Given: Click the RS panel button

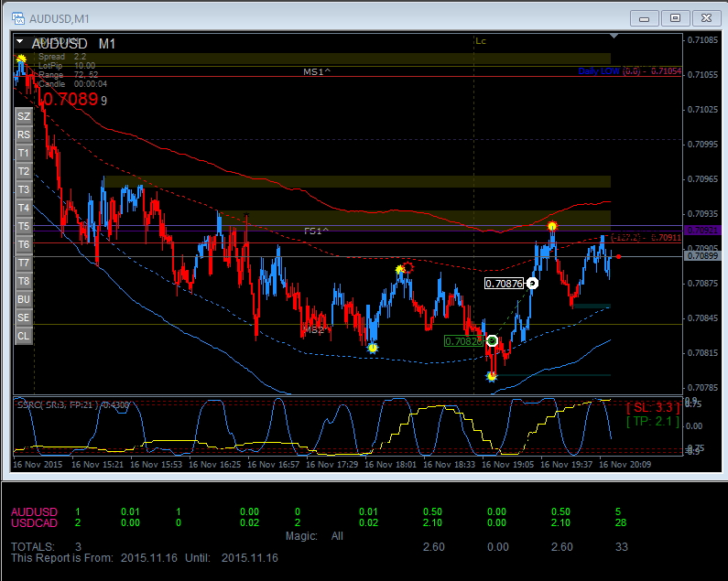Looking at the screenshot, I should (x=24, y=134).
